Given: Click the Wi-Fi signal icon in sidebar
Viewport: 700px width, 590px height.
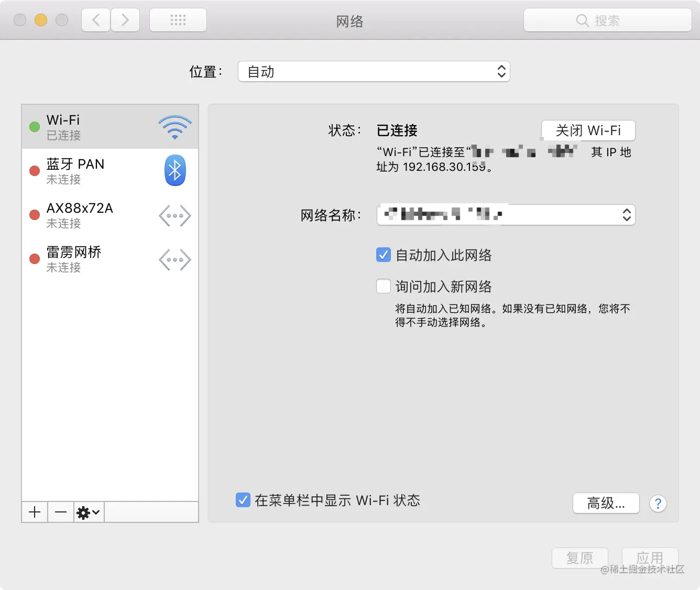Looking at the screenshot, I should [x=175, y=127].
